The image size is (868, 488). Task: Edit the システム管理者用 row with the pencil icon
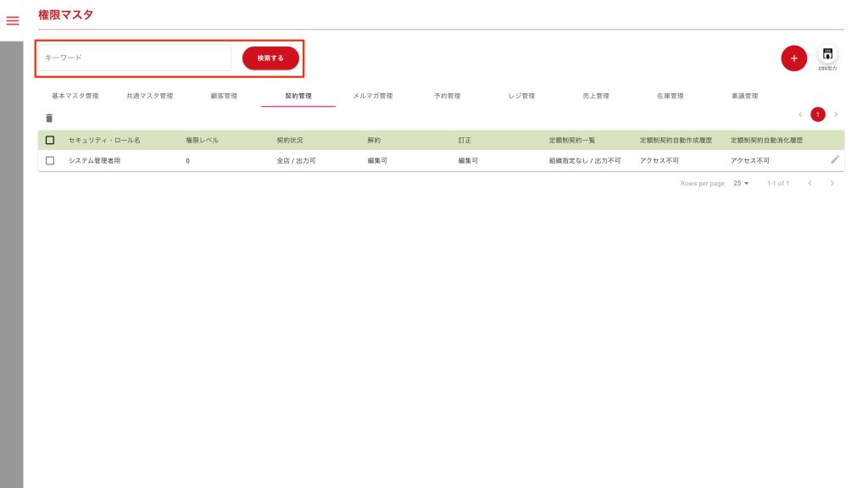coord(835,159)
